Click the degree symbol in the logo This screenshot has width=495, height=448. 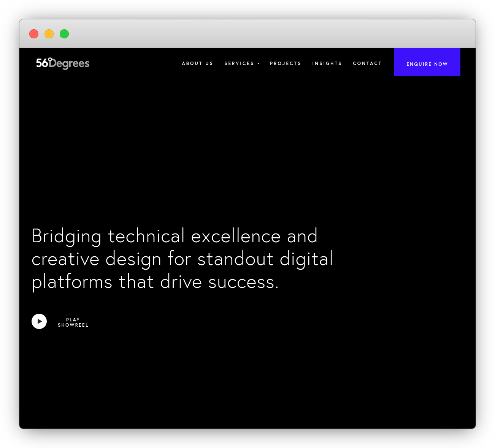click(50, 59)
